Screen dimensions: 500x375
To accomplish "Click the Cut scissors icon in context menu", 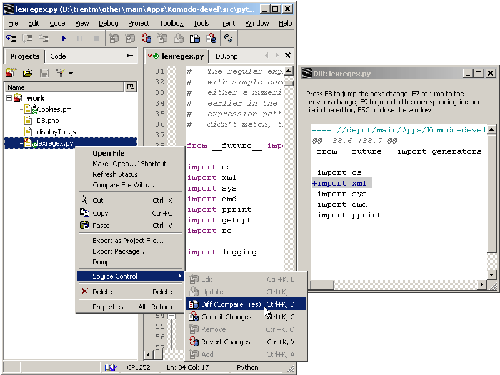I will coord(84,200).
